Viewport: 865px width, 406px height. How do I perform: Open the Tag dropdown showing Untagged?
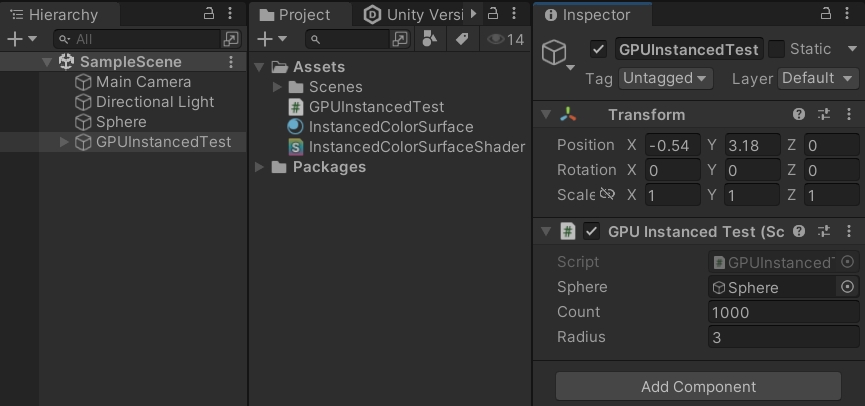(x=665, y=78)
